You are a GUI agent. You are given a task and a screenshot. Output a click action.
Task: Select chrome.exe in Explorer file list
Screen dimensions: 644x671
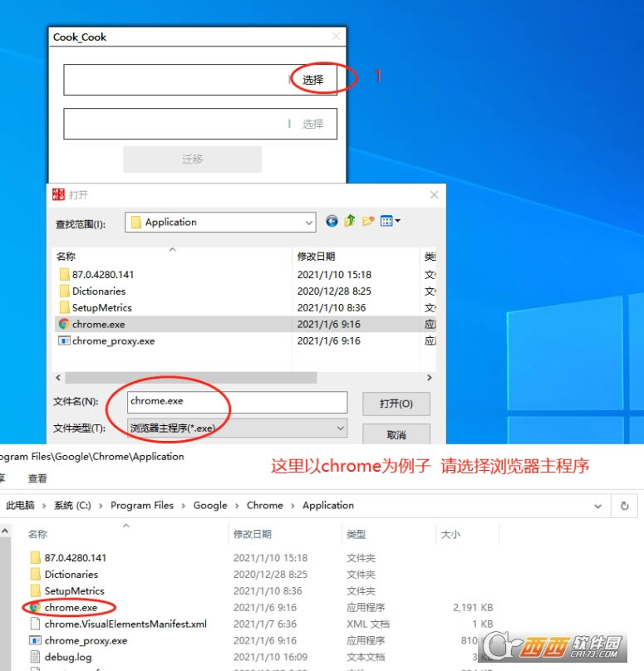tap(64, 608)
